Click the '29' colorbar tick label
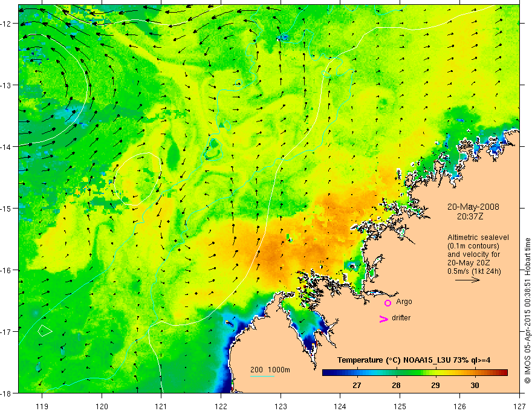 point(435,385)
